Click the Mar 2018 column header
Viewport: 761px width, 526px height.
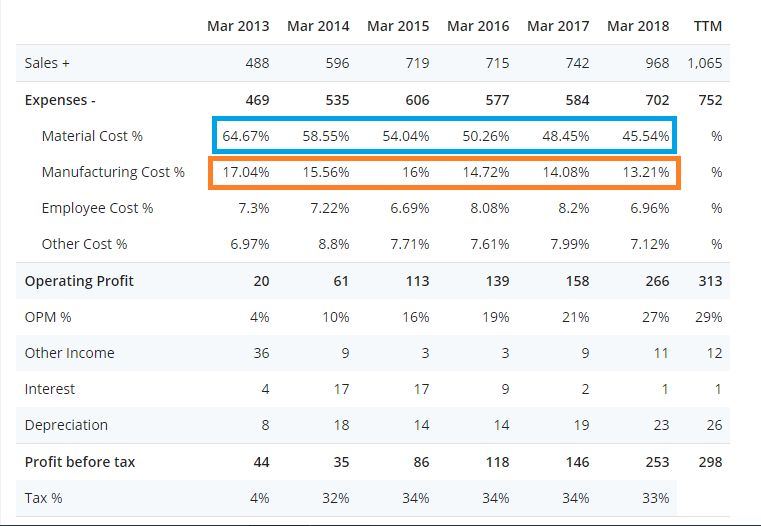point(638,25)
